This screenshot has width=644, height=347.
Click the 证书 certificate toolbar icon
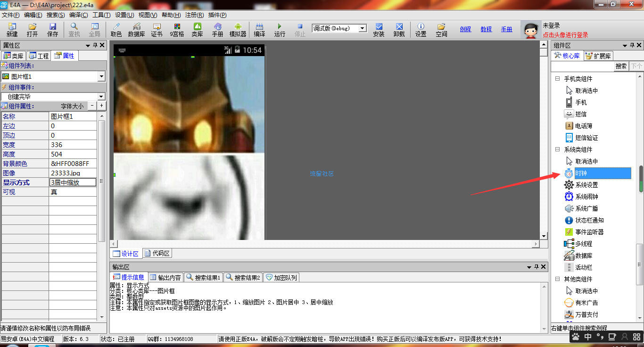pos(157,30)
